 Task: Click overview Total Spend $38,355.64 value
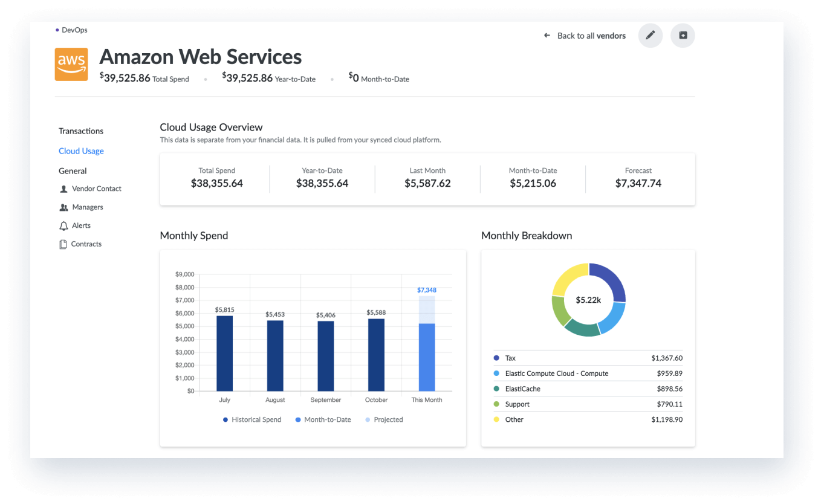tap(217, 183)
